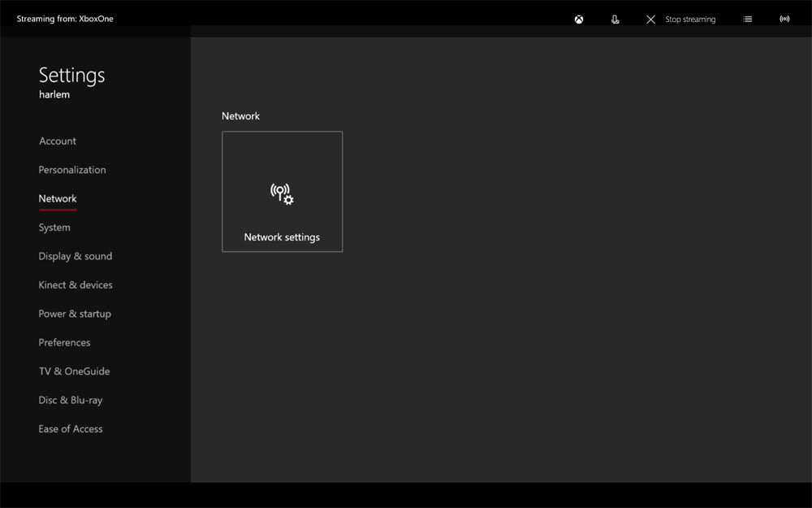Select the Network category

58,198
